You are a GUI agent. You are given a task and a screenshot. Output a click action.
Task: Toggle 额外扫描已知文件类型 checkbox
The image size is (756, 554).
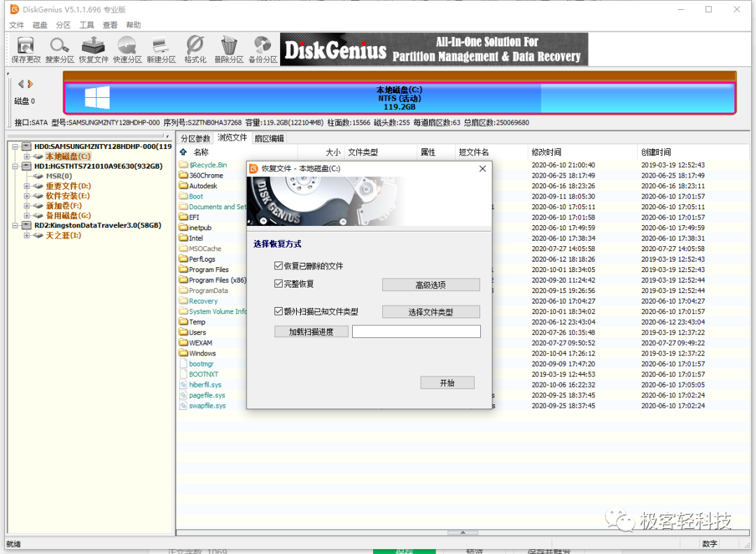[x=279, y=311]
